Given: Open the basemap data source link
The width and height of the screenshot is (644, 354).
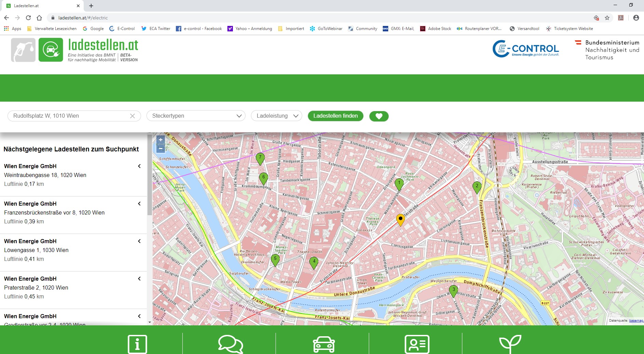Looking at the screenshot, I should point(636,321).
